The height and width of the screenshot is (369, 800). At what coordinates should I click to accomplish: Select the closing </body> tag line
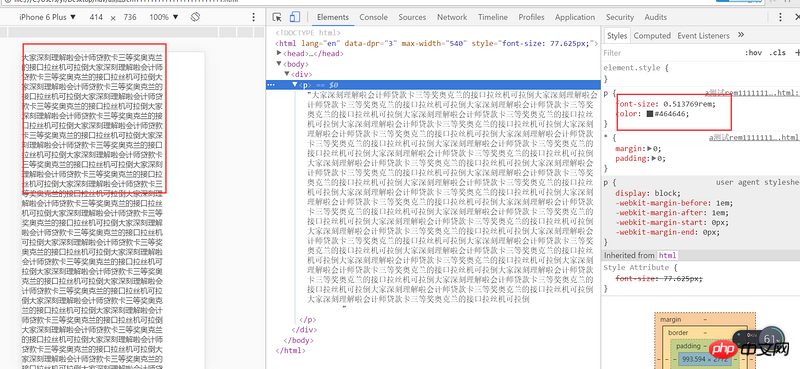tap(298, 340)
